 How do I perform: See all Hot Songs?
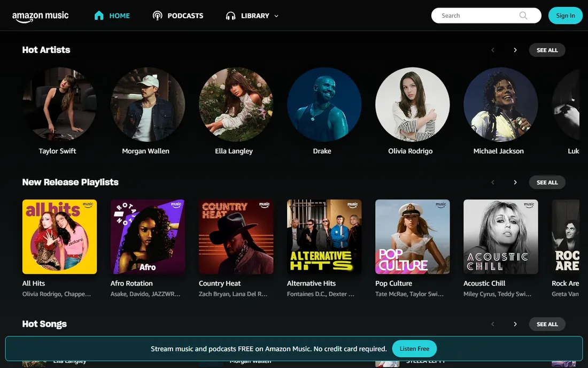[x=547, y=324]
